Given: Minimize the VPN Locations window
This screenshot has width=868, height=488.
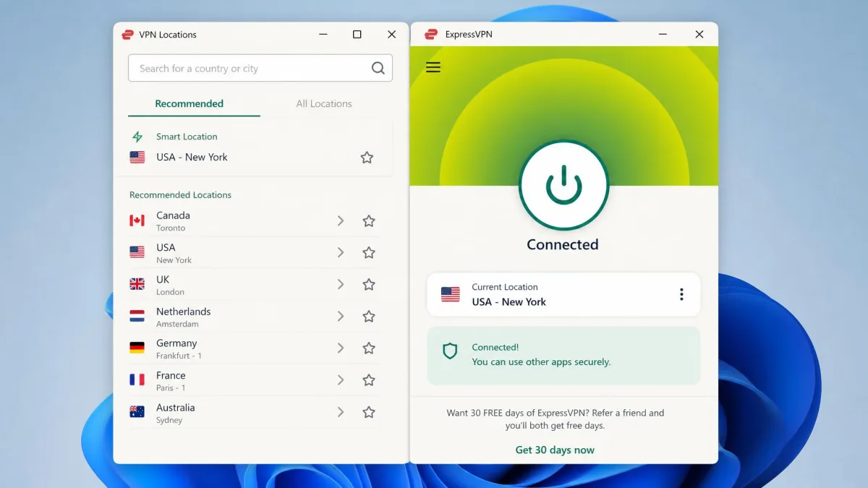Looking at the screenshot, I should coord(323,35).
